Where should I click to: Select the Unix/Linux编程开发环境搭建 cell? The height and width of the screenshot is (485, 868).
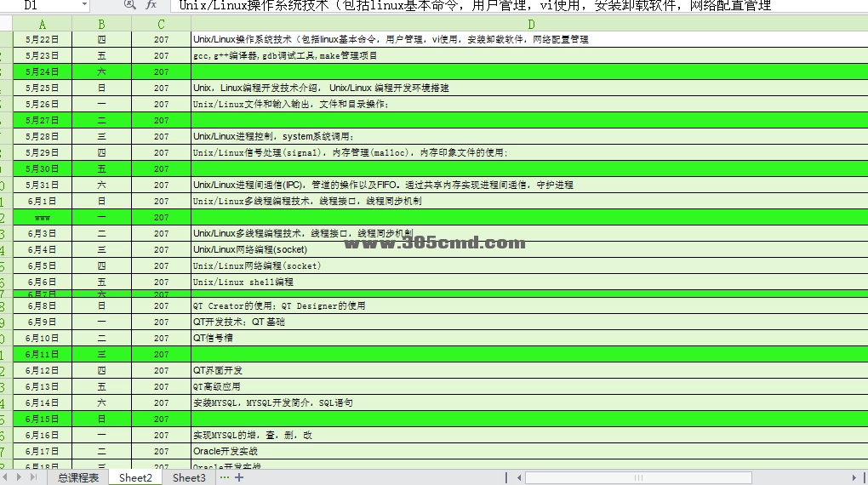point(530,88)
